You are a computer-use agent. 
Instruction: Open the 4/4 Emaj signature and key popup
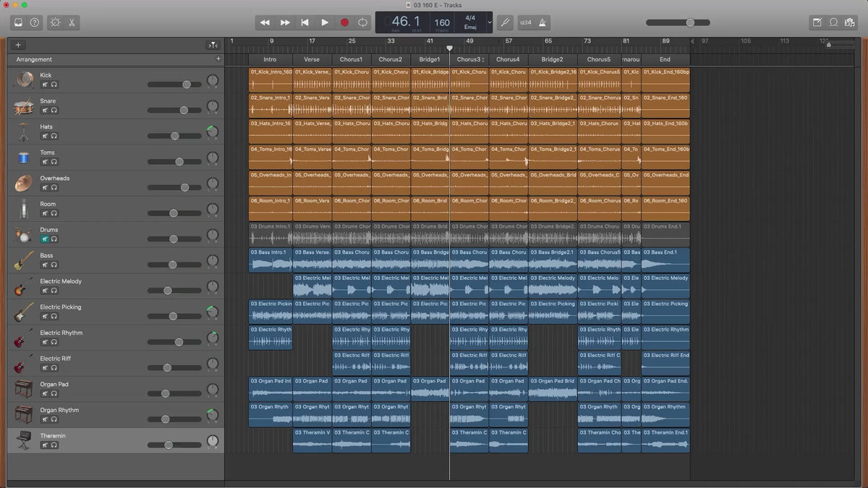click(x=470, y=22)
